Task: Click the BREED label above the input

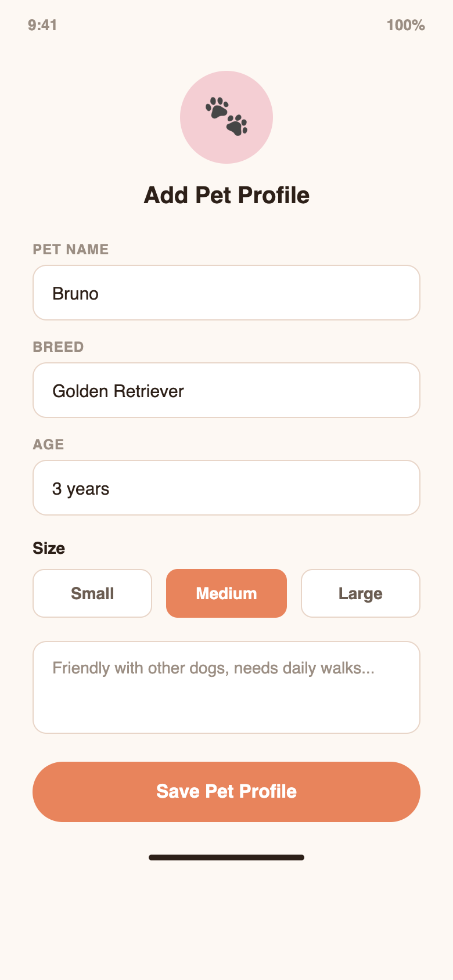Action: pos(59,347)
